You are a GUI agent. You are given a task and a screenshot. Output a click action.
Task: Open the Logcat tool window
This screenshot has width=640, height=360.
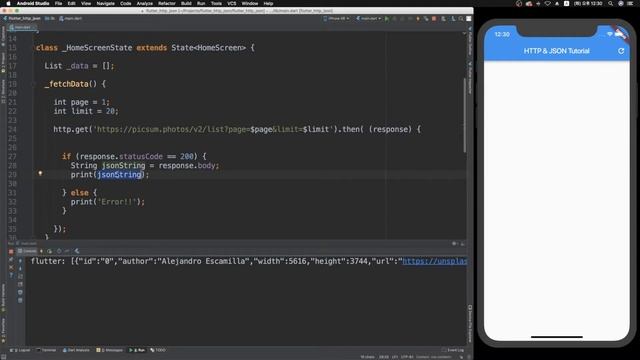pos(20,350)
